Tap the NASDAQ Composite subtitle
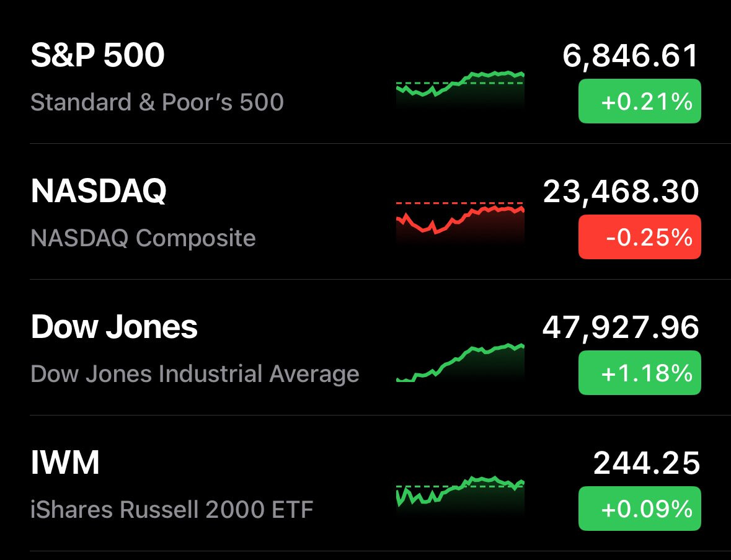The image size is (731, 560). click(143, 238)
